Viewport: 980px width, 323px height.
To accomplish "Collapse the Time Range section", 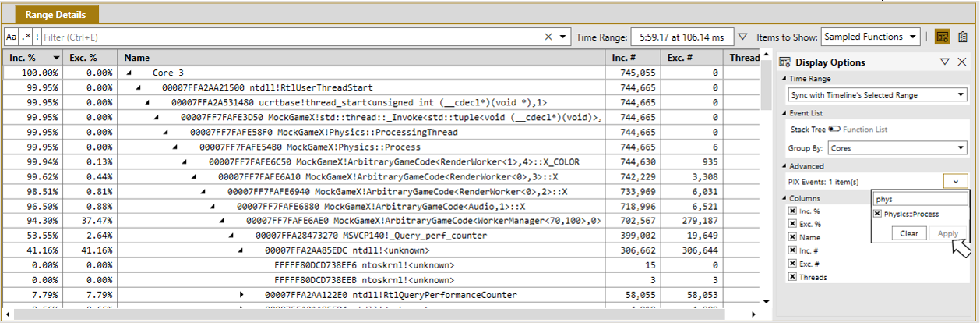I will pyautogui.click(x=784, y=79).
